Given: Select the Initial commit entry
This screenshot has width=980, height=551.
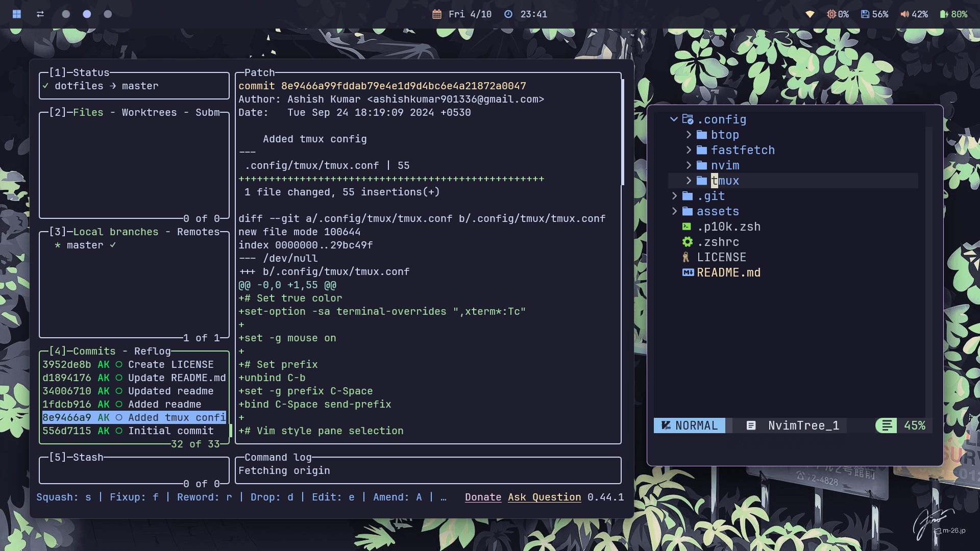Looking at the screenshot, I should pyautogui.click(x=170, y=431).
